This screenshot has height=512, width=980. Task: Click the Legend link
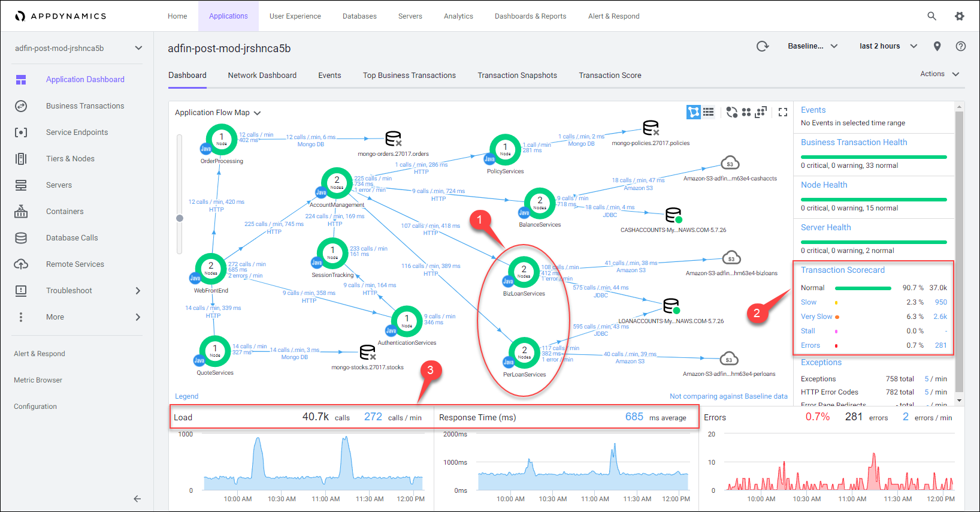[x=186, y=396]
